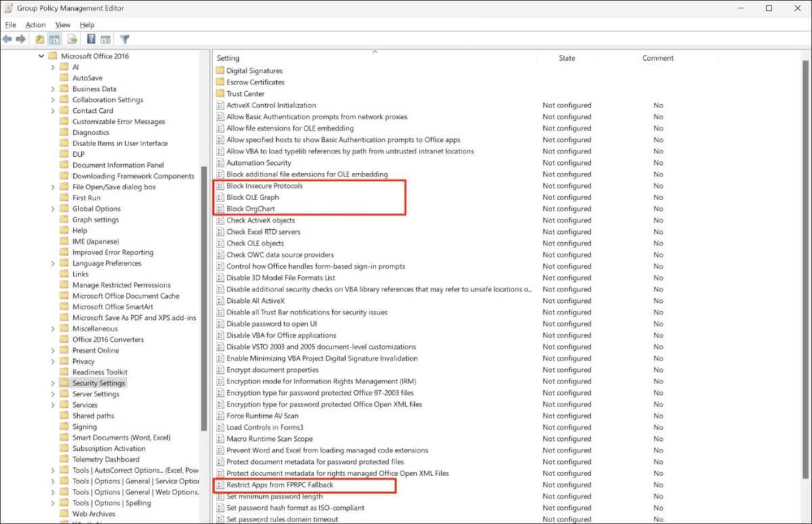Expand the Miscellaneous node

(x=53, y=328)
